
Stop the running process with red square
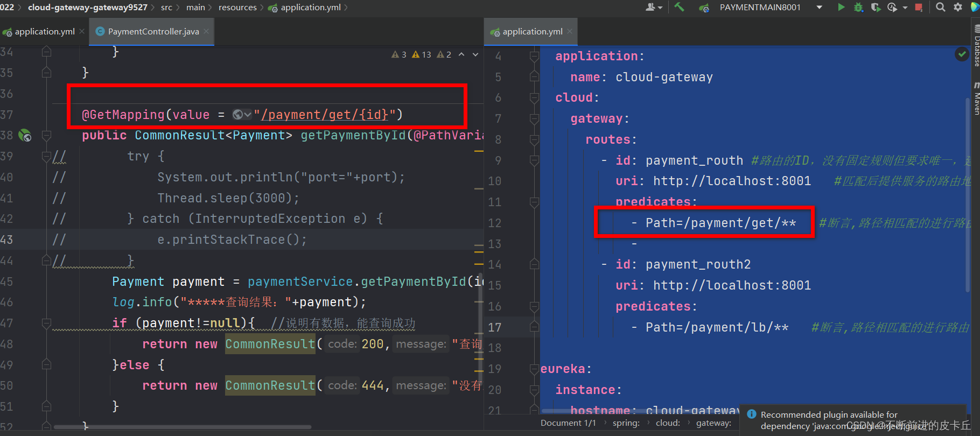click(x=919, y=7)
